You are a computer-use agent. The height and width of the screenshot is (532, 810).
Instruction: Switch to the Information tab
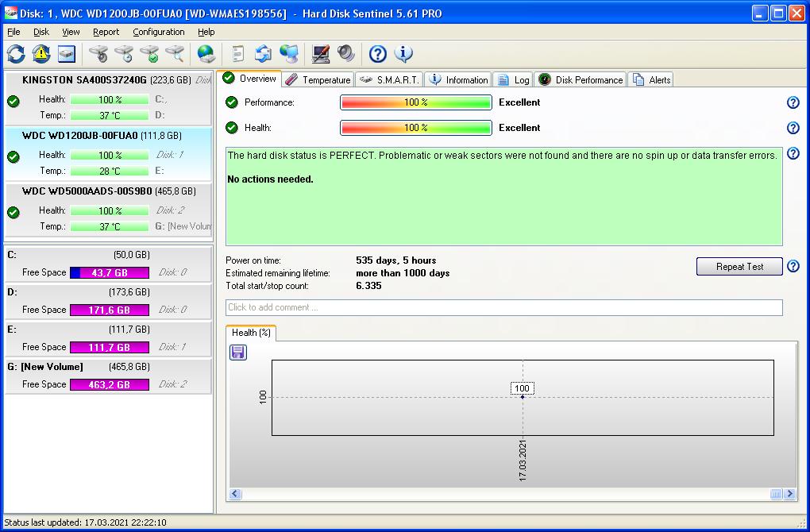tap(458, 79)
